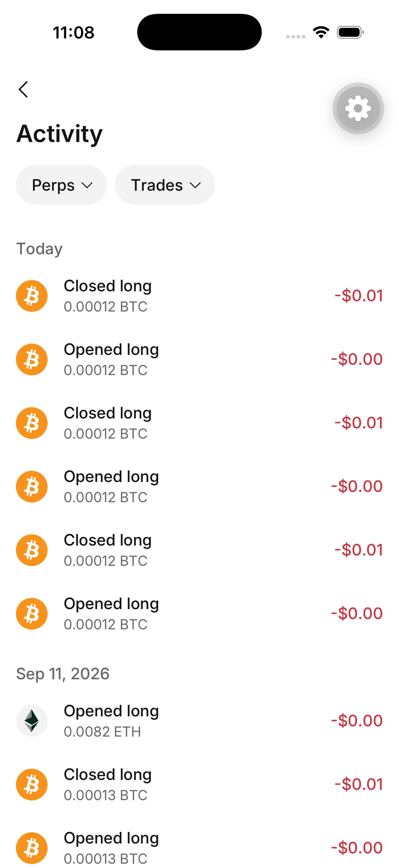The image size is (399, 868).
Task: Open the settings gear button
Action: point(358,108)
